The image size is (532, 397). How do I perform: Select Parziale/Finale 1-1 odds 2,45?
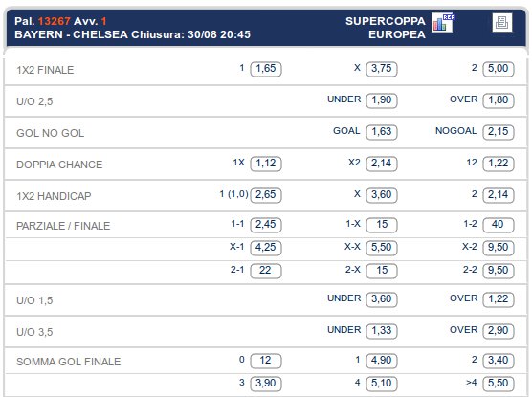[266, 225]
